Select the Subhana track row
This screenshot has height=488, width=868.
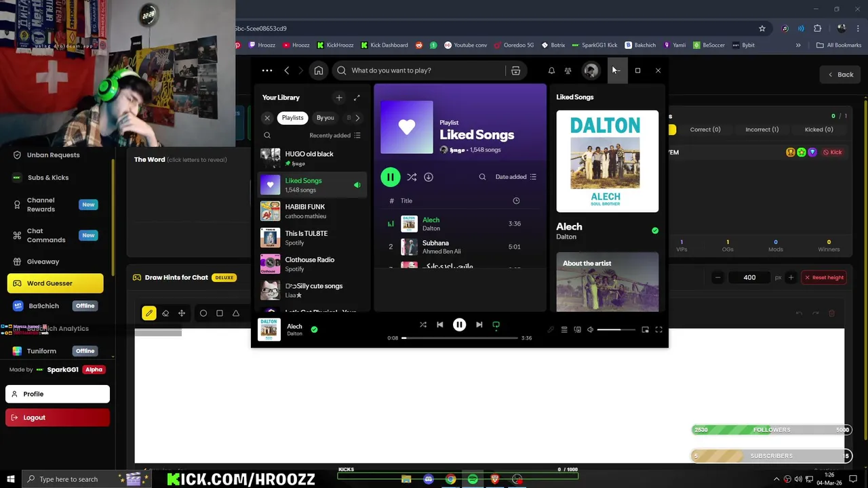pyautogui.click(x=460, y=247)
